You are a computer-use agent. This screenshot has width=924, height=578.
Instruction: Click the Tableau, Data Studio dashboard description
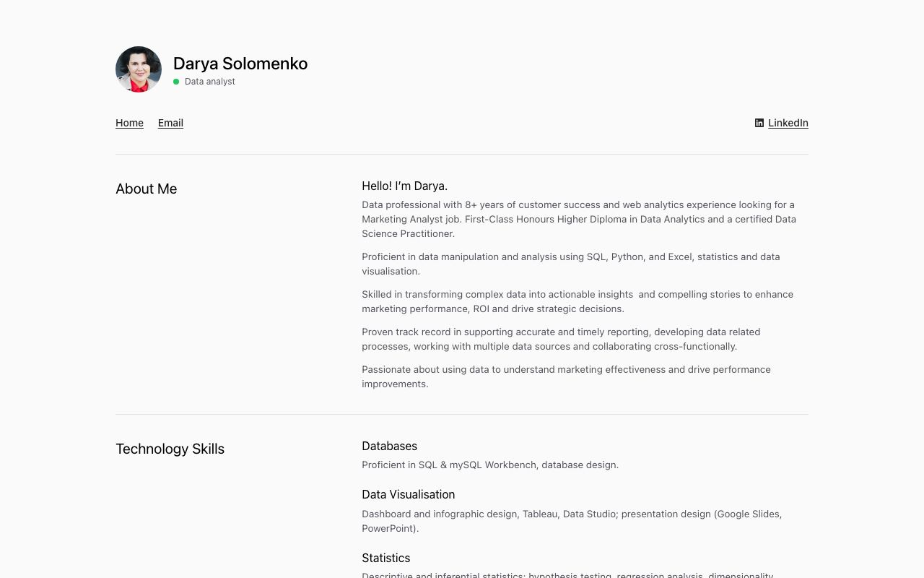[x=572, y=521]
